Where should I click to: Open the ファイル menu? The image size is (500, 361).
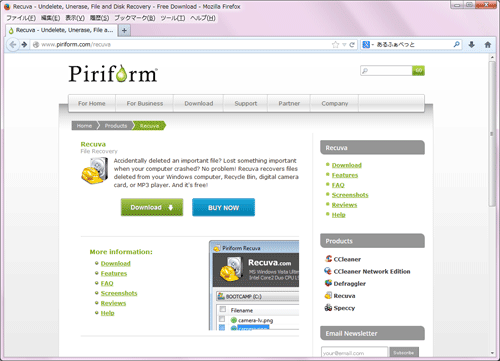(x=21, y=18)
